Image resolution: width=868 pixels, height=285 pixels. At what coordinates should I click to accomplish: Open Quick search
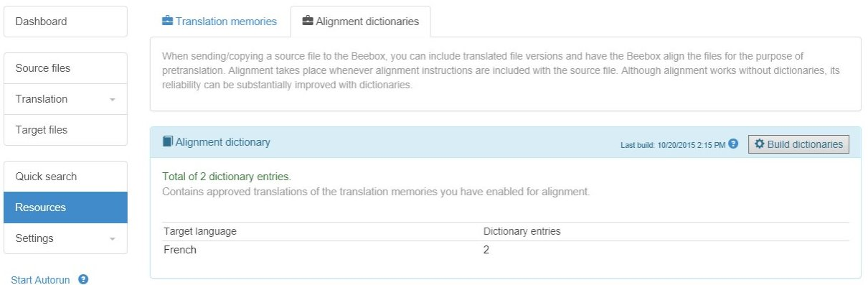pyautogui.click(x=66, y=177)
